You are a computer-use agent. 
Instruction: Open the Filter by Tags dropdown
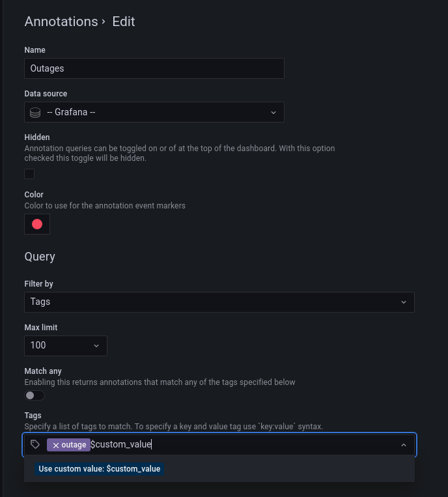(219, 302)
